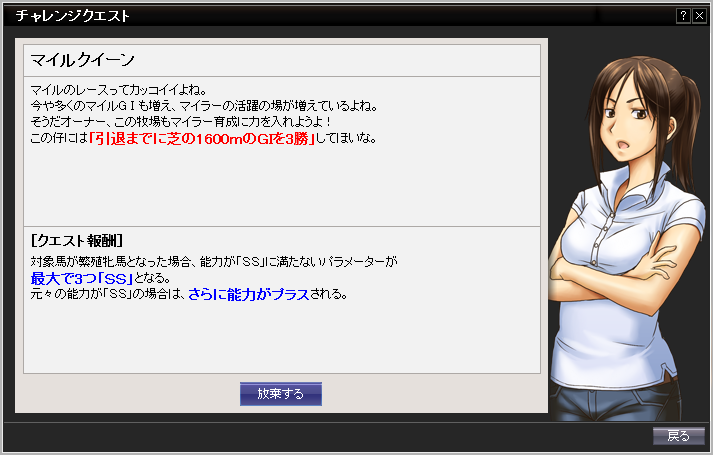Select the マイルクイーン quest title
713x455 pixels.
click(x=82, y=60)
